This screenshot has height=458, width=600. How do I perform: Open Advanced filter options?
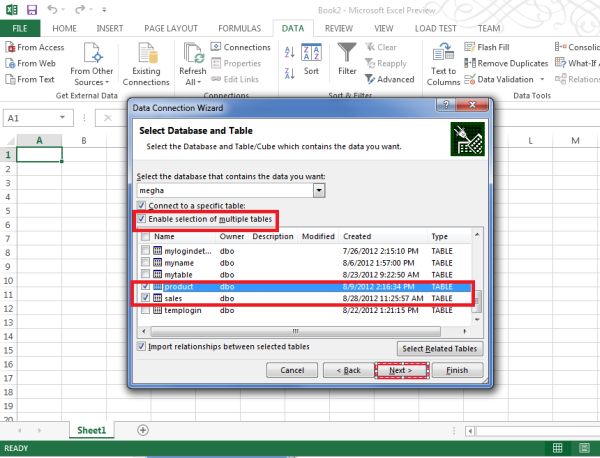tap(390, 80)
